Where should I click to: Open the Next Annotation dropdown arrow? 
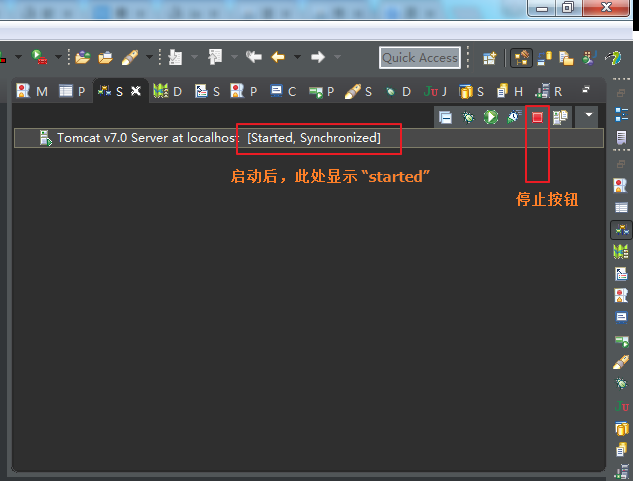194,57
